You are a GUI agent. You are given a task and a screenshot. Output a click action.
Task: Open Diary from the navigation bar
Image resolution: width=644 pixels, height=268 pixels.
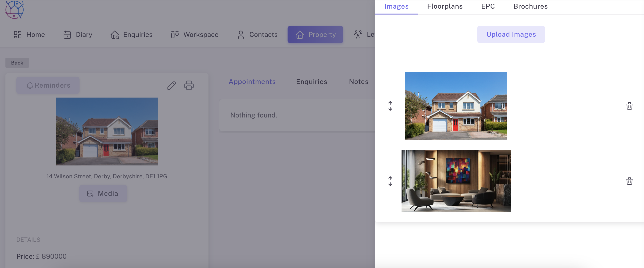pos(78,34)
